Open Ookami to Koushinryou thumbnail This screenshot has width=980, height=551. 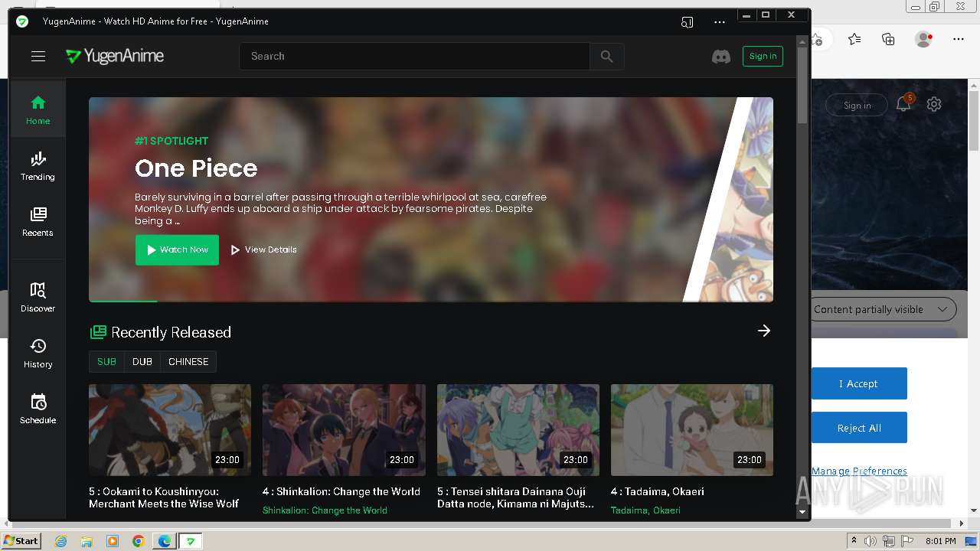tap(170, 430)
